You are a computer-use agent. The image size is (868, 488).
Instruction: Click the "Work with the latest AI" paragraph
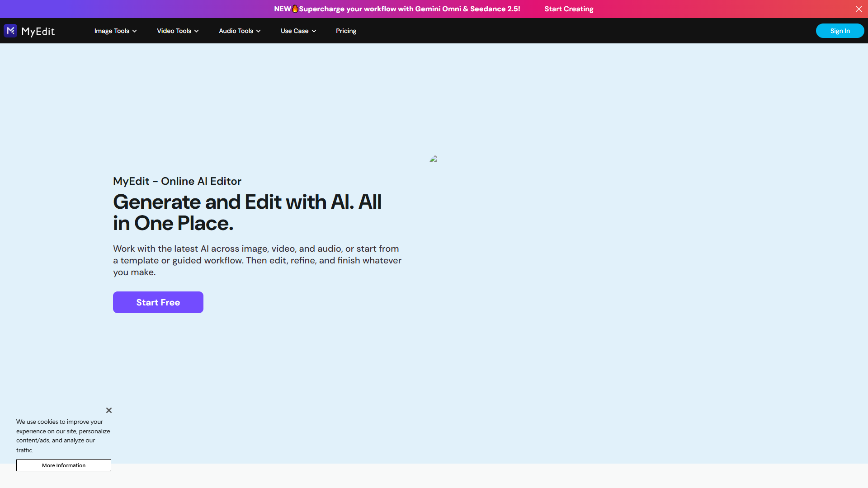tap(257, 260)
